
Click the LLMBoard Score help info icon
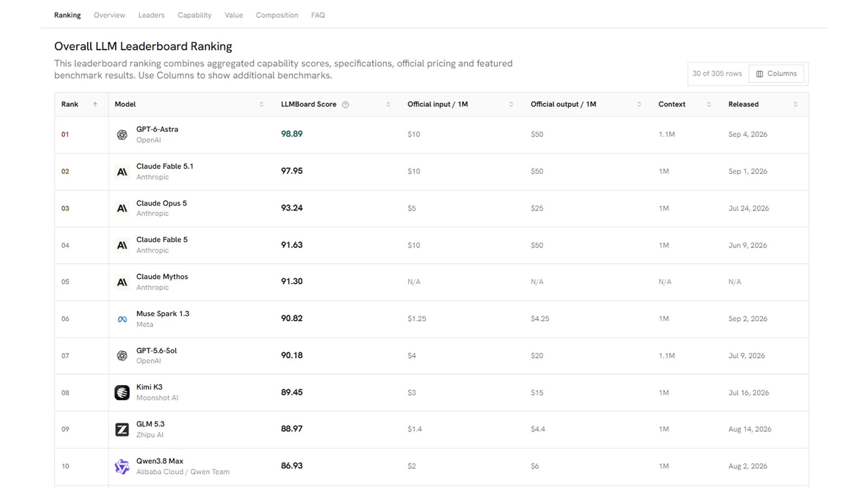345,105
